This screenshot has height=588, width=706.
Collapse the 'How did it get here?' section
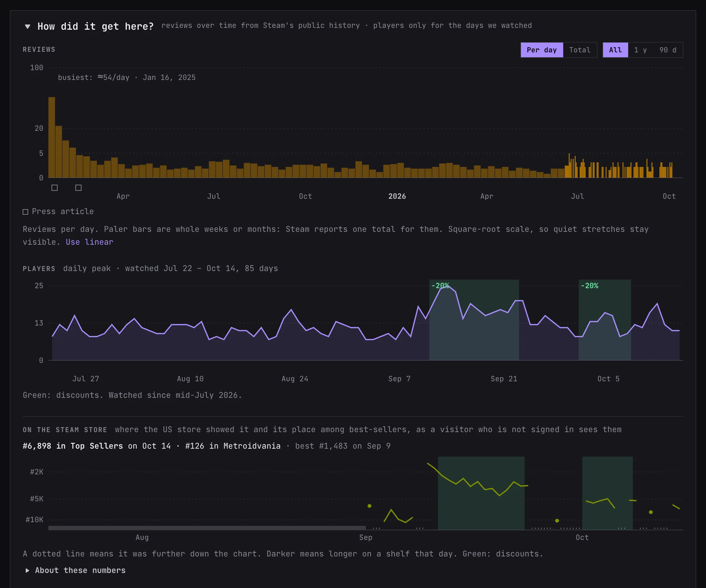pyautogui.click(x=28, y=27)
